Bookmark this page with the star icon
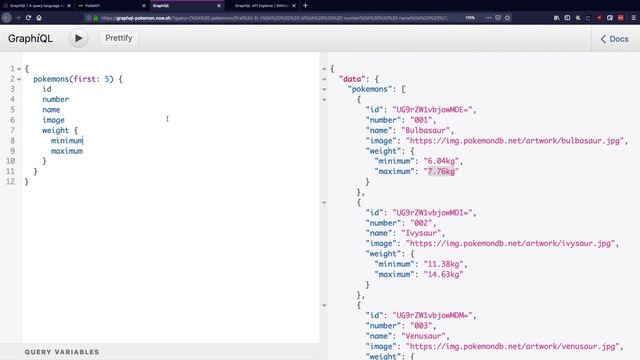The image size is (640, 360). [507, 18]
